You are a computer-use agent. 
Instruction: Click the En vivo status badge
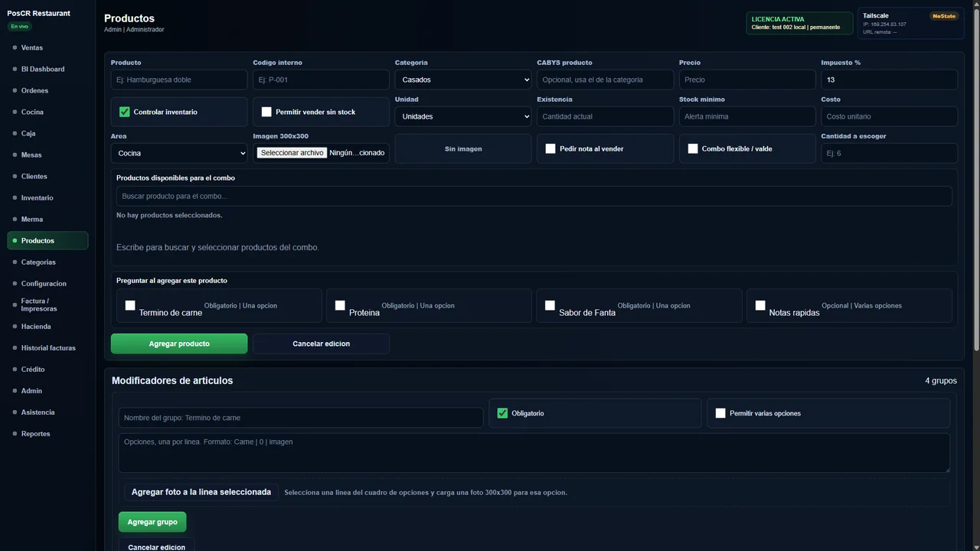click(19, 26)
